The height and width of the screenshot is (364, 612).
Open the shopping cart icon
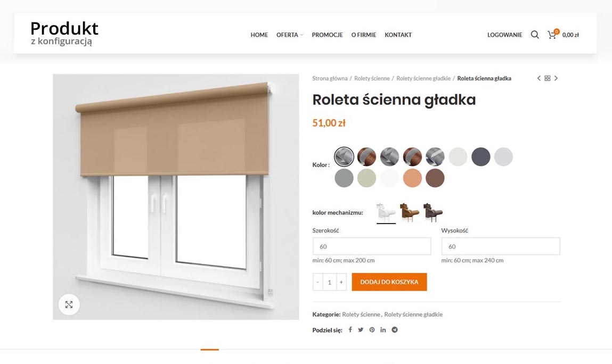tap(552, 35)
